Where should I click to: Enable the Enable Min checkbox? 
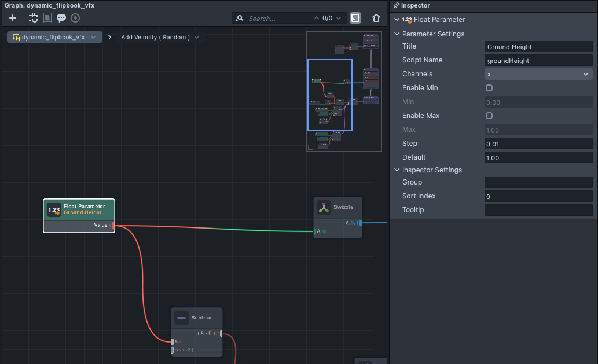(489, 88)
